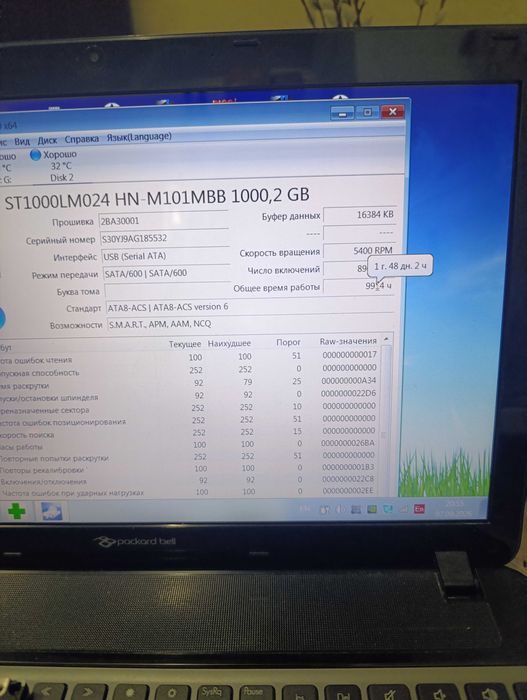
Task: Click the Наихудшее column header
Action: [229, 343]
